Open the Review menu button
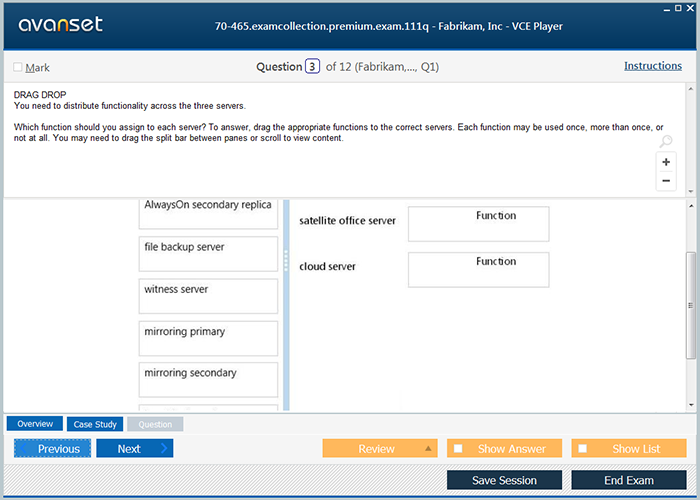 coord(380,448)
